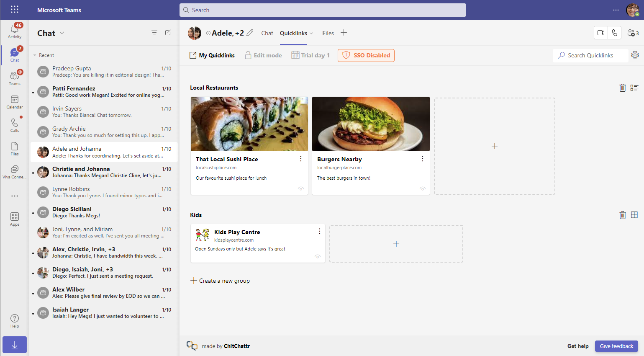Open the Chat header dropdown
Viewport: 644px width, 356px height.
coord(62,33)
